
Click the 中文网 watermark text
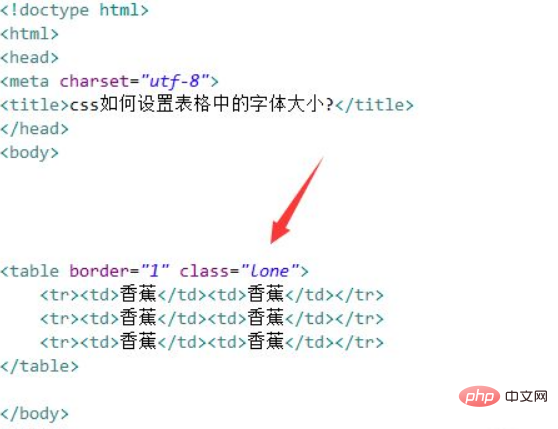[x=526, y=396]
